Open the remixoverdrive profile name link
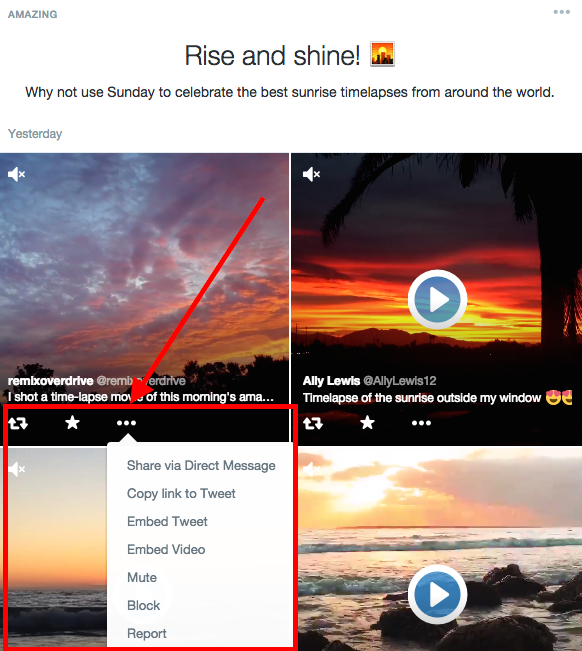582x651 pixels. click(51, 381)
